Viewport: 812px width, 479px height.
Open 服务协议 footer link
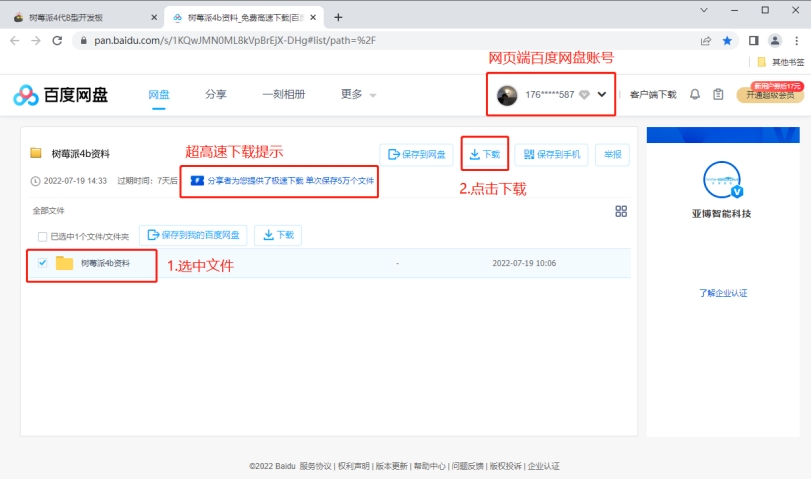coord(315,466)
